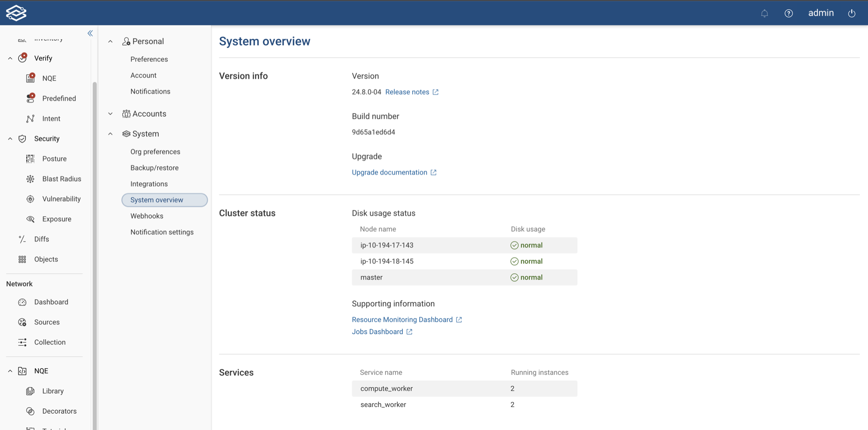Select Backup/restore under System
Image resolution: width=868 pixels, height=430 pixels.
pyautogui.click(x=155, y=168)
